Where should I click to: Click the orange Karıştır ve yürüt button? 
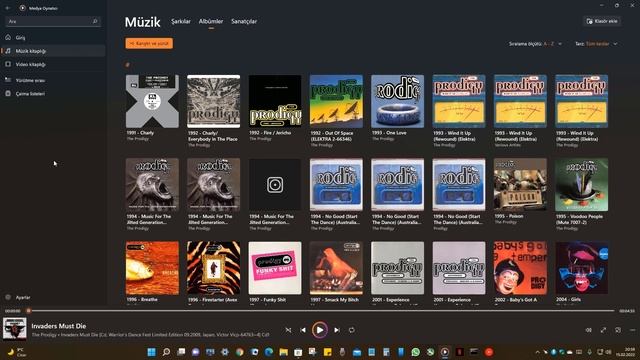click(149, 43)
